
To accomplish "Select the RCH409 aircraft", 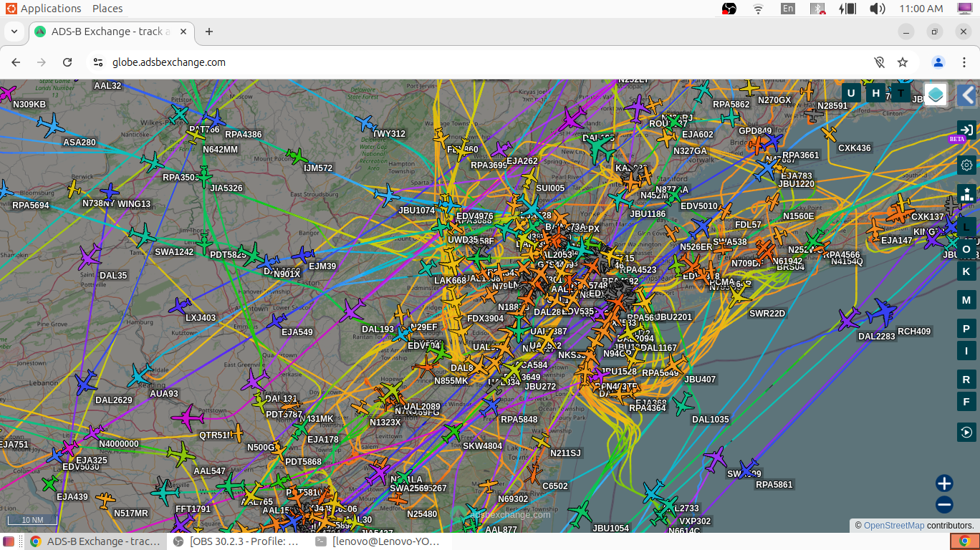I will click(x=882, y=313).
